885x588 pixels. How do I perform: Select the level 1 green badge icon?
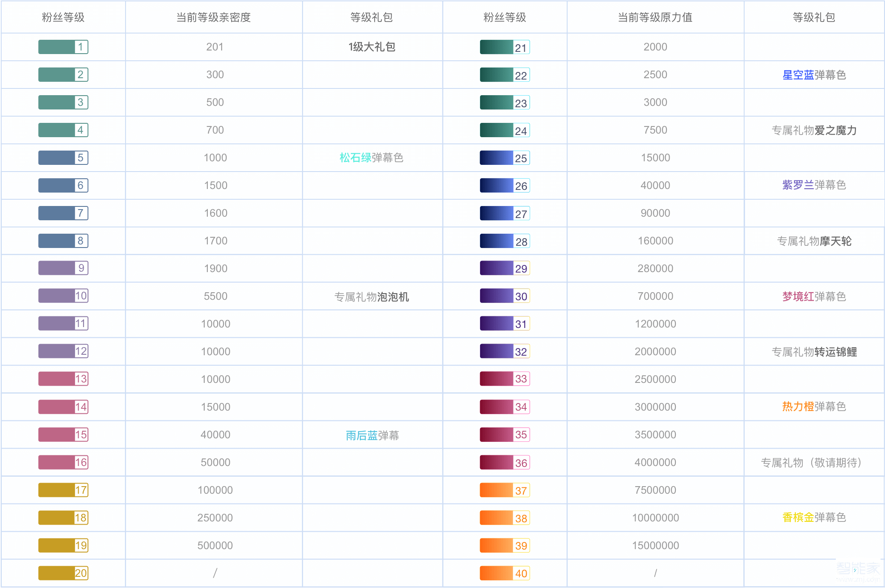(63, 46)
